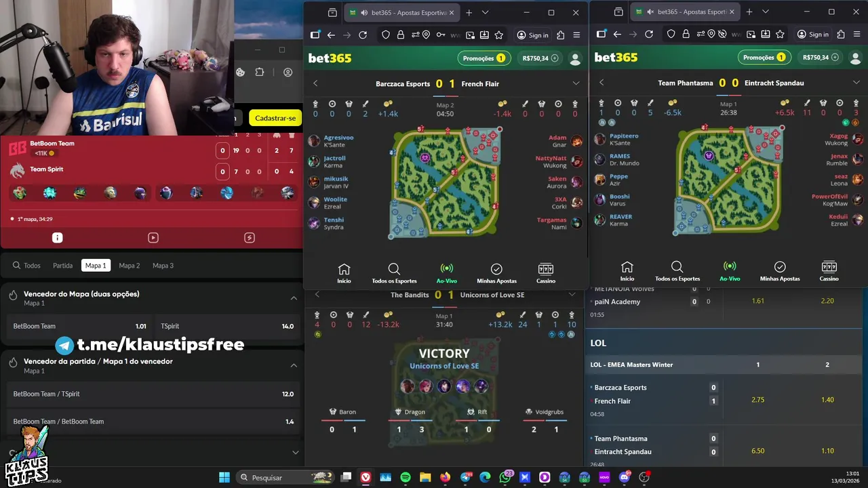
Task: Open Início in the right bet365 window
Action: click(627, 271)
